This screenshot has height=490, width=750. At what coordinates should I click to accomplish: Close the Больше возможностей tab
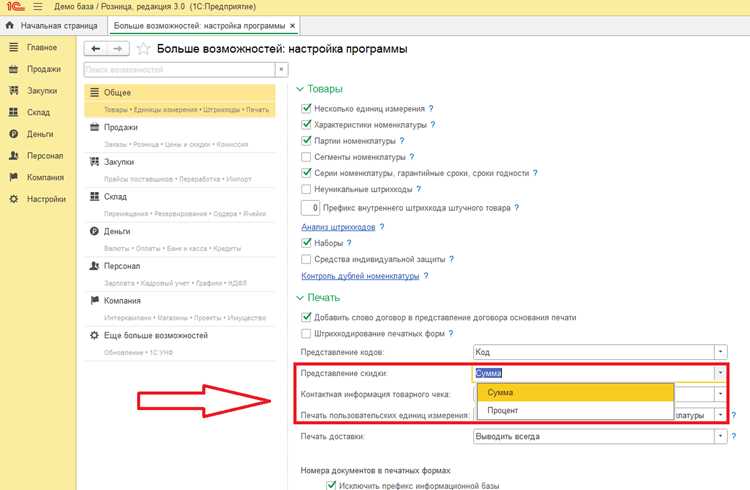pyautogui.click(x=293, y=25)
